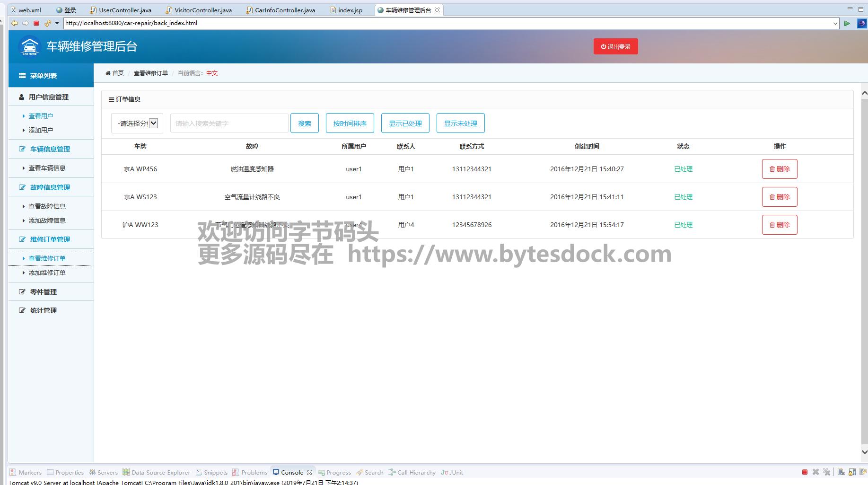Open the category select dropdown
Image resolution: width=868 pixels, height=485 pixels.
[137, 123]
